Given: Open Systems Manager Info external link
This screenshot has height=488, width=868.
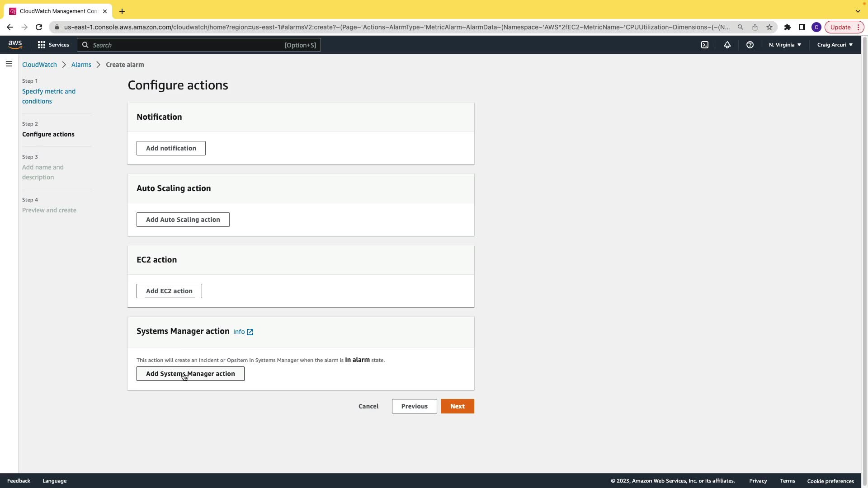Looking at the screenshot, I should [243, 332].
